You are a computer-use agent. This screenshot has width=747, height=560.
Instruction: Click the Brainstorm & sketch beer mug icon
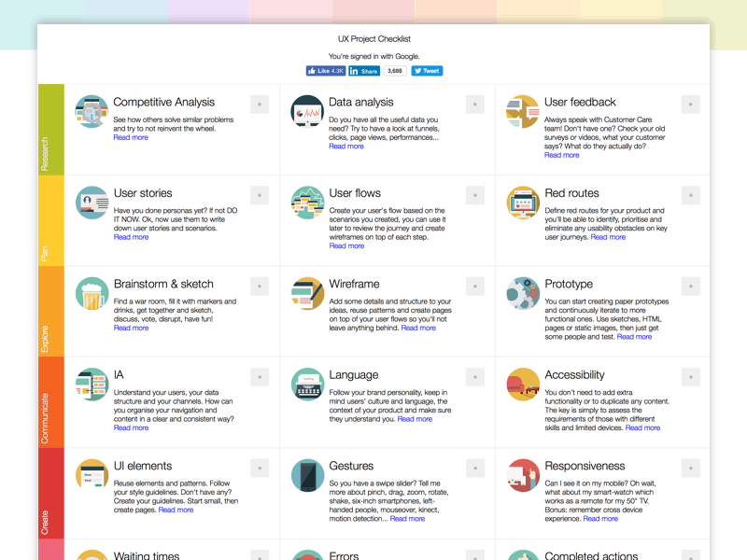(92, 293)
